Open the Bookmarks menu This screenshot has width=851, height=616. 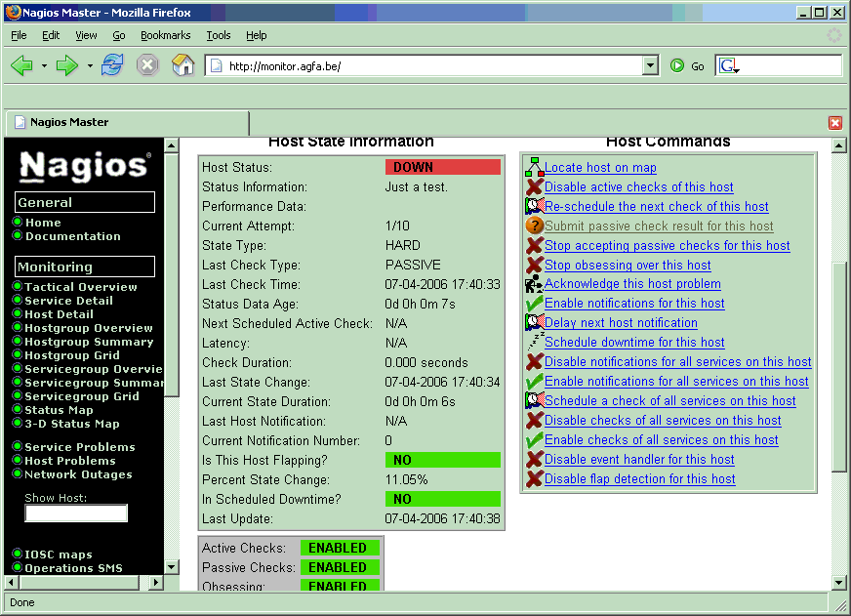click(x=166, y=35)
